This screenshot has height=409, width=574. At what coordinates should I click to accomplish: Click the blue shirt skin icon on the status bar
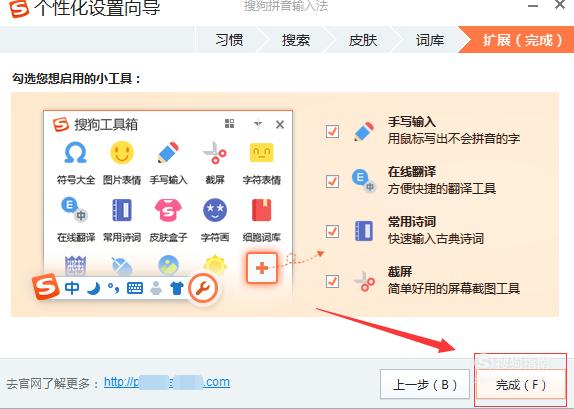[x=177, y=288]
